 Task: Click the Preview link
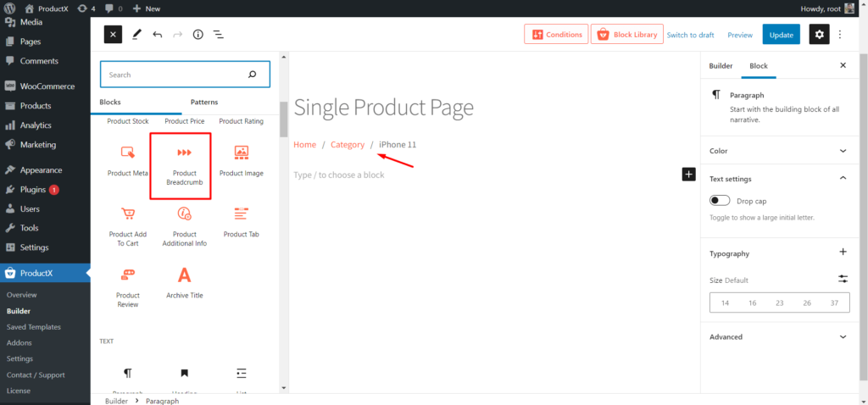point(740,35)
